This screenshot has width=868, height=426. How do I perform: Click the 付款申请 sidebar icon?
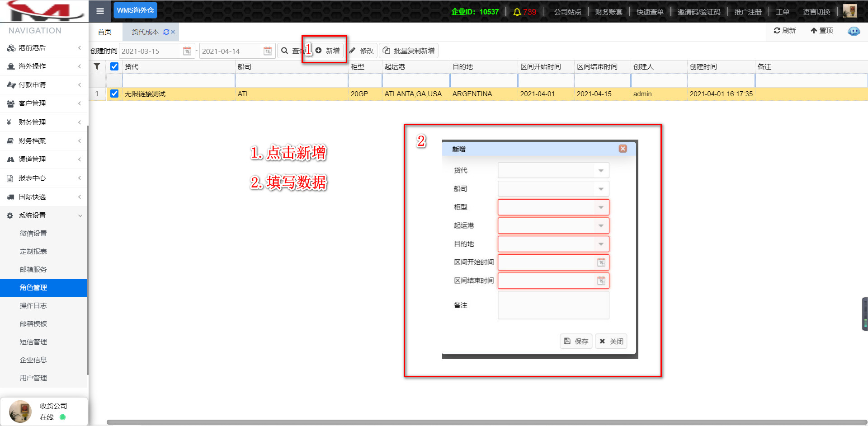click(x=11, y=85)
